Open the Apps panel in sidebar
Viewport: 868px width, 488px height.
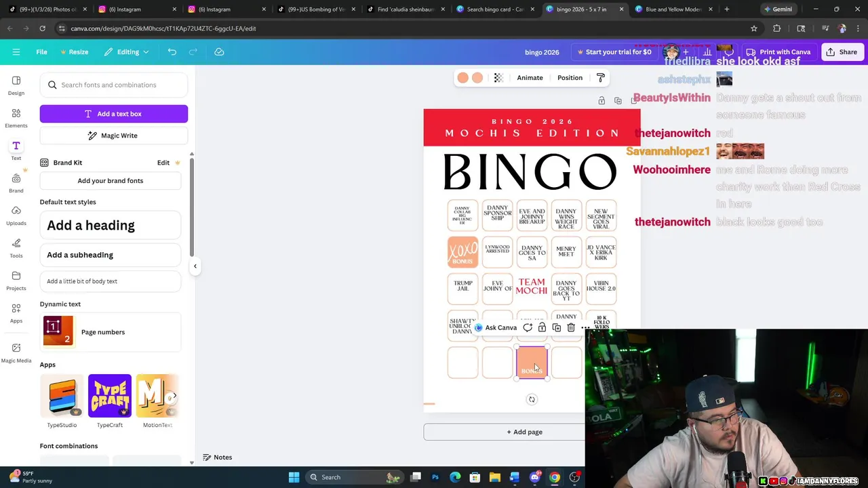click(16, 313)
